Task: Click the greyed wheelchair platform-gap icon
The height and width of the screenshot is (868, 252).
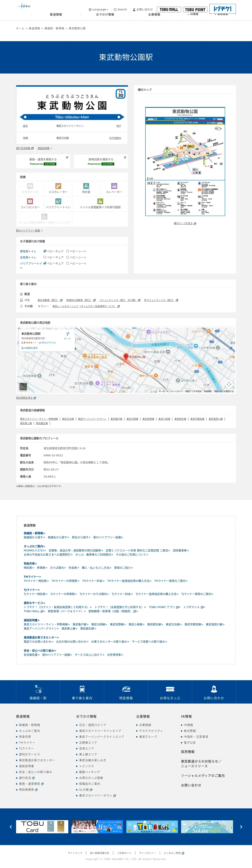Action: tap(44, 216)
